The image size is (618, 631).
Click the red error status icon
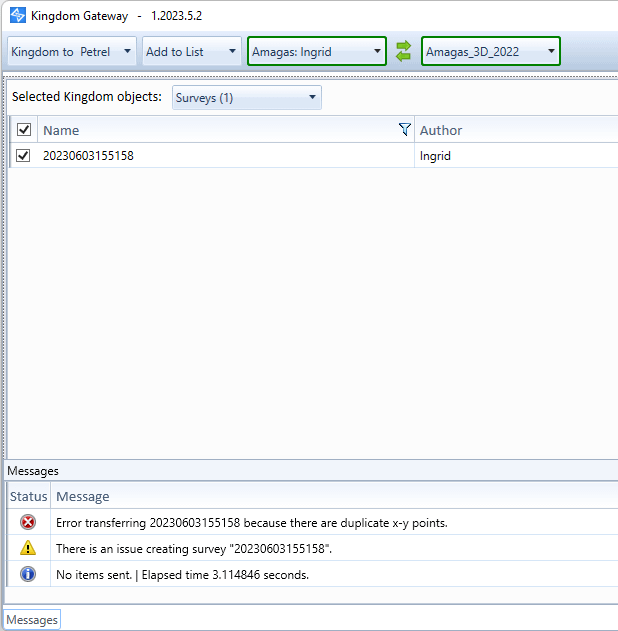click(28, 522)
